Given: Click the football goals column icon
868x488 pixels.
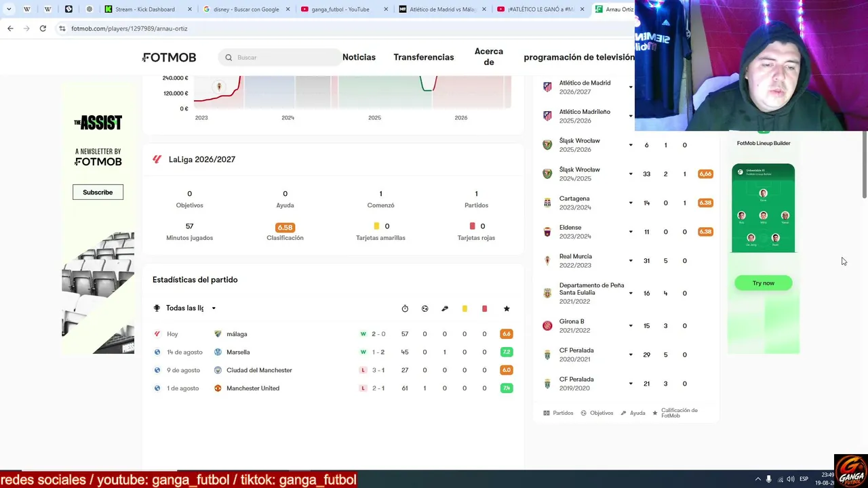Looking at the screenshot, I should [x=425, y=308].
